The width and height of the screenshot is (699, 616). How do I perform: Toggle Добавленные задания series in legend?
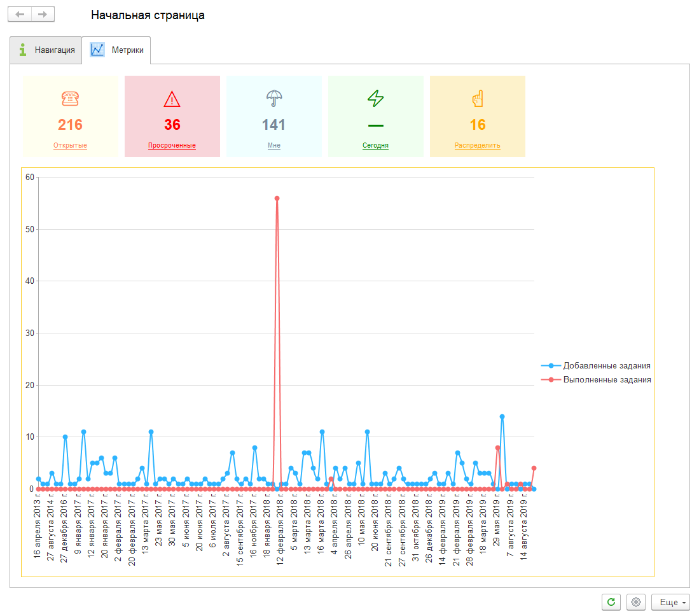[x=606, y=366]
